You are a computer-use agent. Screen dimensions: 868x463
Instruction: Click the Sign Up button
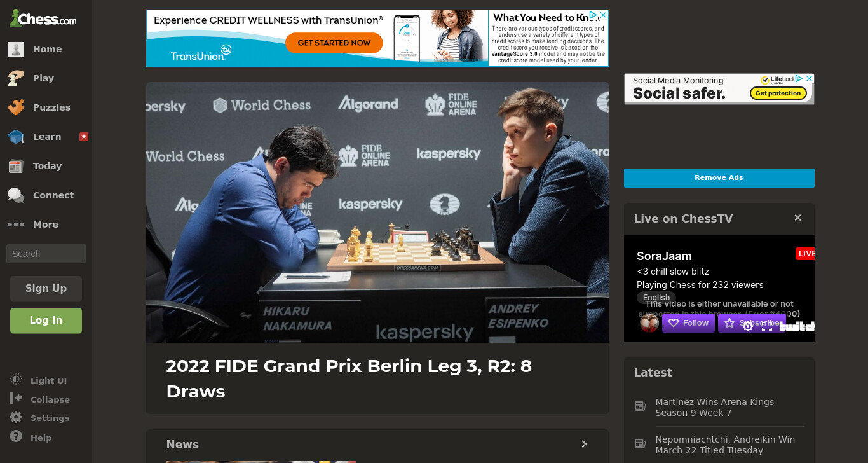(x=46, y=289)
